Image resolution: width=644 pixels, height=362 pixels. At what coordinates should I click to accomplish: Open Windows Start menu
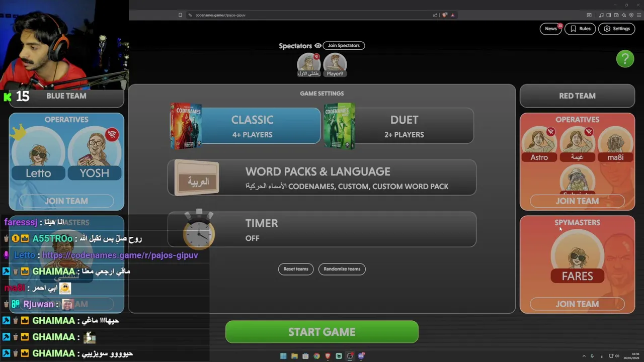(283, 356)
